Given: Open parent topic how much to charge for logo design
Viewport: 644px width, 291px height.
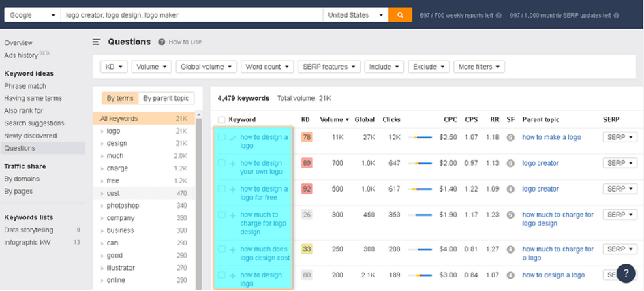Looking at the screenshot, I should pos(557,219).
